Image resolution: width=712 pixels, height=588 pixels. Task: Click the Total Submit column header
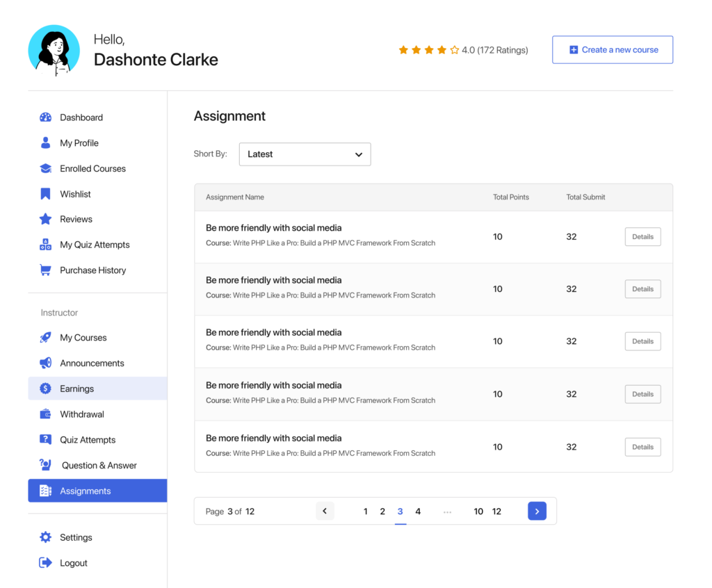point(585,197)
